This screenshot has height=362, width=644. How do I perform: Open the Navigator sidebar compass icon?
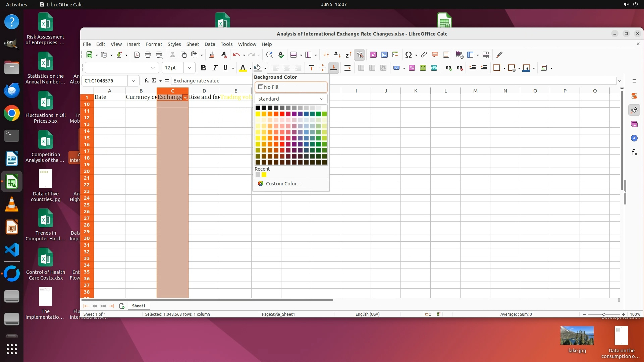pyautogui.click(x=634, y=138)
